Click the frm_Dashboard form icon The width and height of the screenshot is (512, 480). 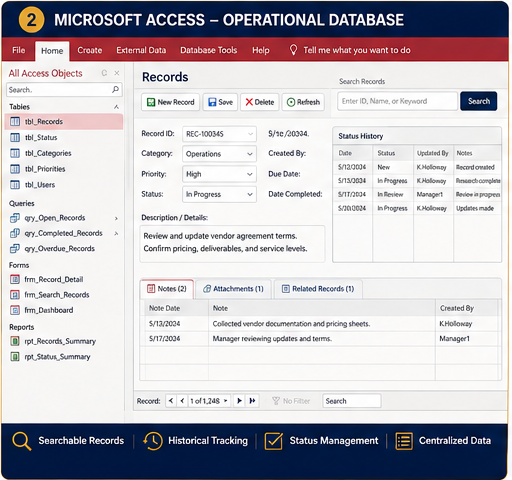point(15,310)
